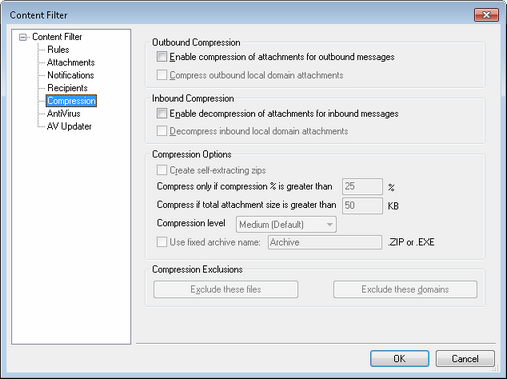The width and height of the screenshot is (507, 379).
Task: Toggle Decompress inbound local domain attachments
Action: click(162, 131)
